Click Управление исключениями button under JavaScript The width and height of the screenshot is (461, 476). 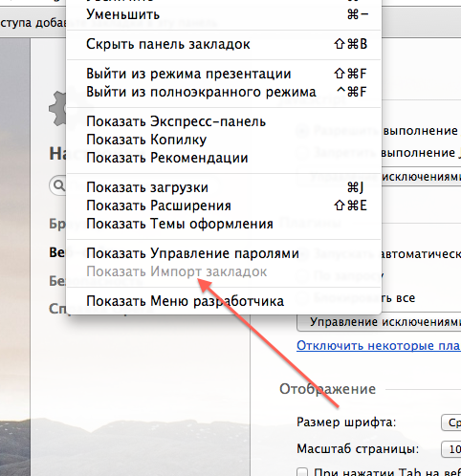coord(379,177)
